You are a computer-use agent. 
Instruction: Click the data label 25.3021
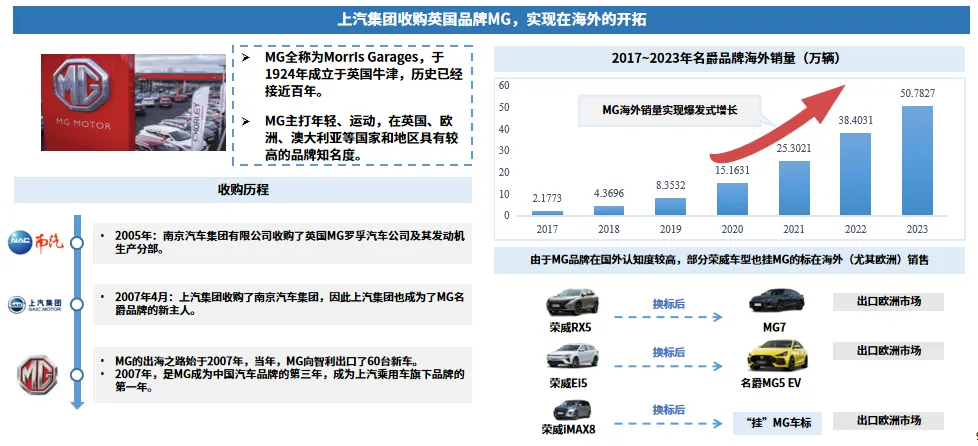794,148
